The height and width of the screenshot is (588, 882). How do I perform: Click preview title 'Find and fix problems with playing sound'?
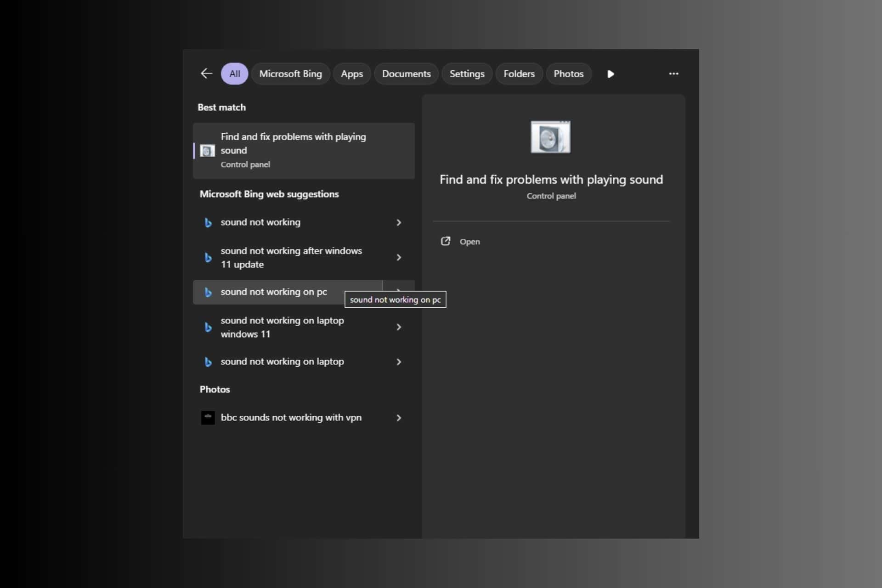click(x=551, y=180)
